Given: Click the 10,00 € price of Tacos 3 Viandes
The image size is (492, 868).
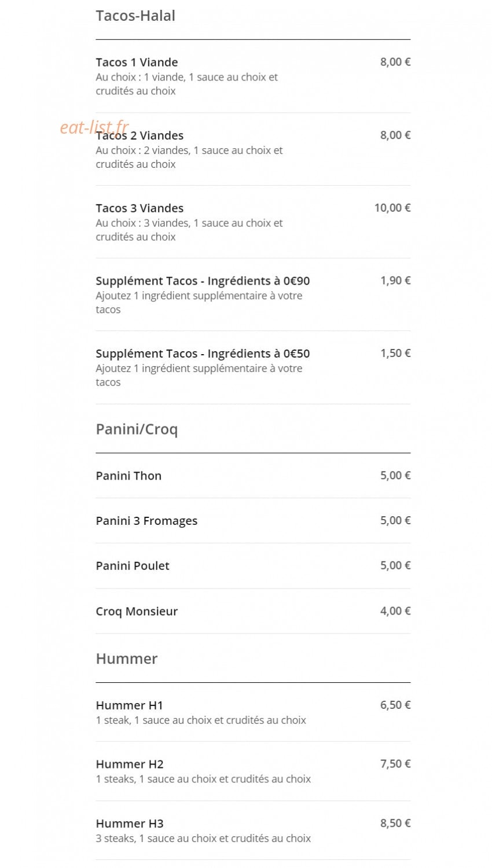Looking at the screenshot, I should point(392,208).
